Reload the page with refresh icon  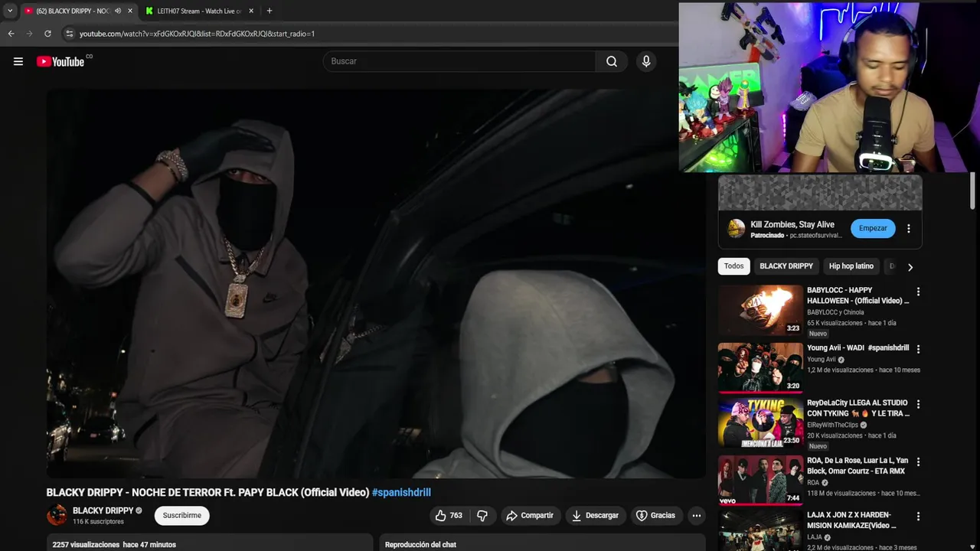pos(47,34)
